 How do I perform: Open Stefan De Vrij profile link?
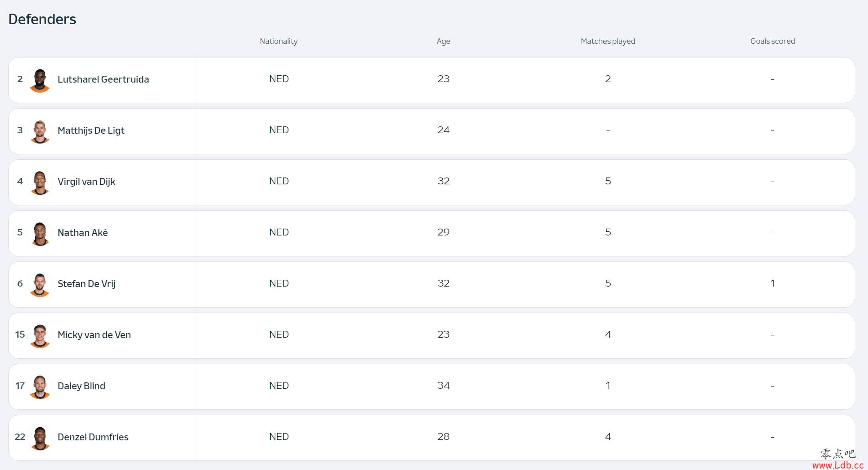(x=86, y=284)
